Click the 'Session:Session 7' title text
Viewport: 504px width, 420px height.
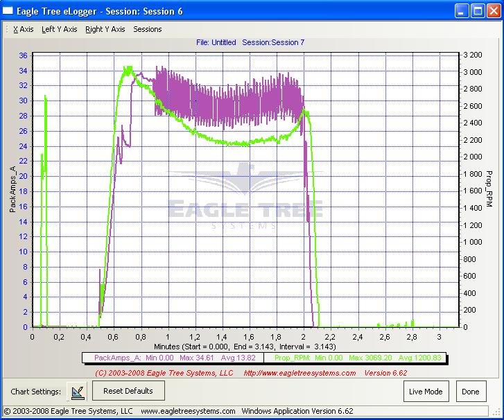click(273, 42)
